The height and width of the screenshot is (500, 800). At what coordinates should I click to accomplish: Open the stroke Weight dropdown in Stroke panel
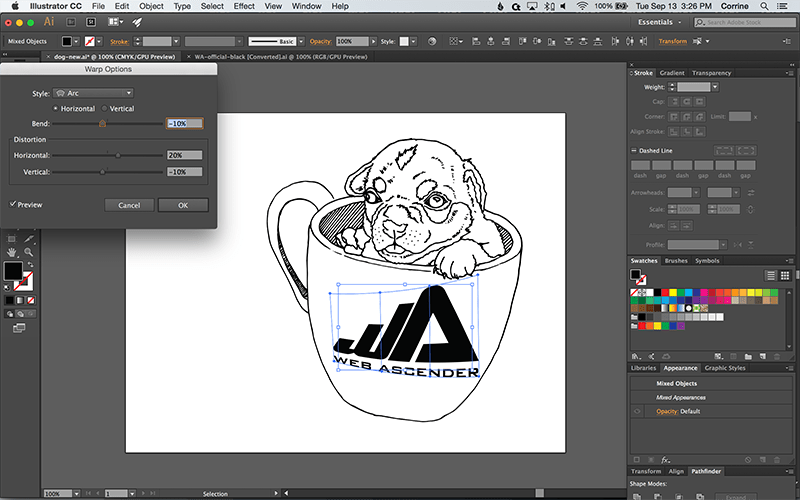click(715, 87)
